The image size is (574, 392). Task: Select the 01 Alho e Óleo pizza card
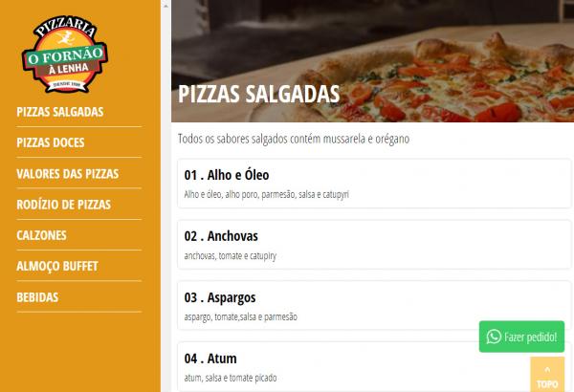point(374,184)
